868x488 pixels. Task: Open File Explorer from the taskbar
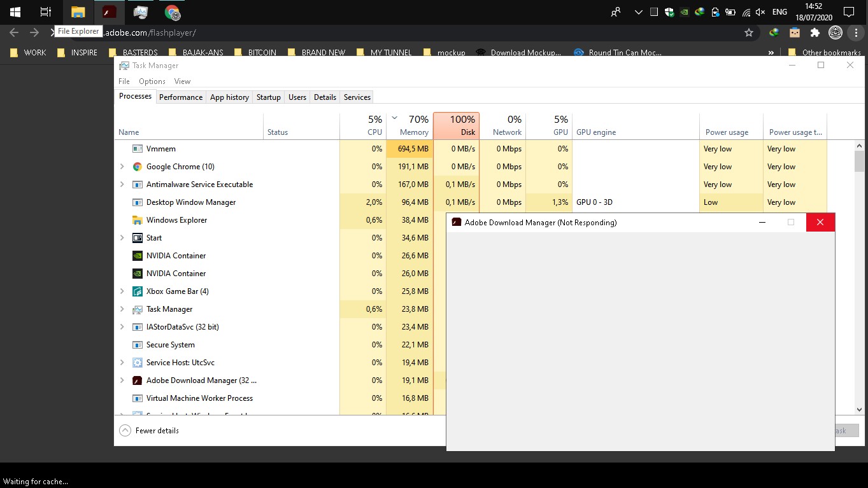pyautogui.click(x=78, y=12)
